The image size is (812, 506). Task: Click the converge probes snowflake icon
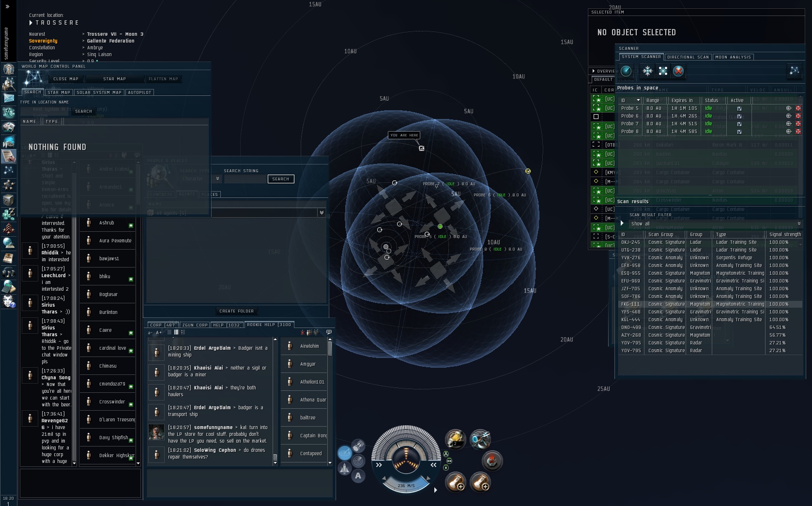point(647,71)
